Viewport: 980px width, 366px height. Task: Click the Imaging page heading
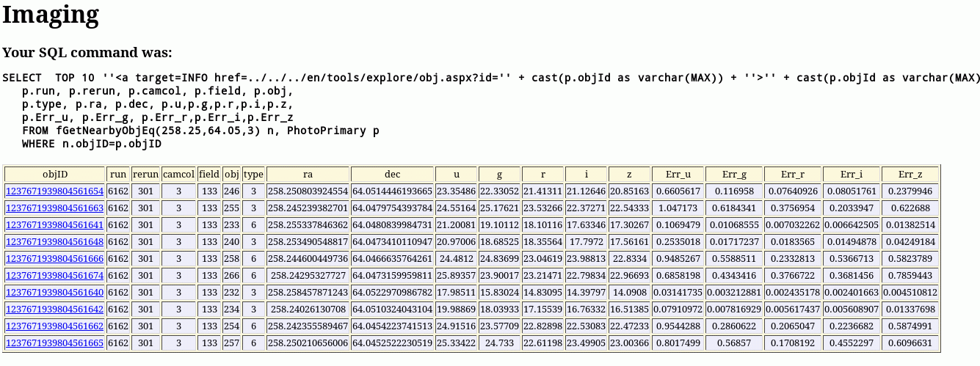pyautogui.click(x=51, y=15)
